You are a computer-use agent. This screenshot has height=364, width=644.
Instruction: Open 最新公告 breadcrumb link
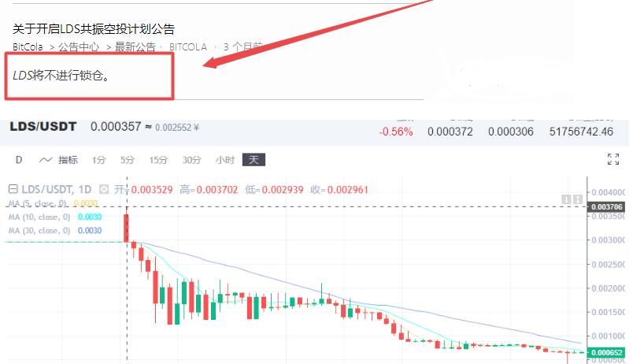pos(135,46)
